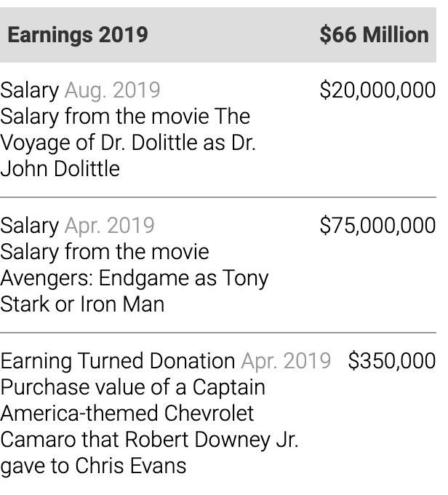
Task: Click Apr. 2019 date beside Earning Turned Donation
Action: click(x=285, y=361)
